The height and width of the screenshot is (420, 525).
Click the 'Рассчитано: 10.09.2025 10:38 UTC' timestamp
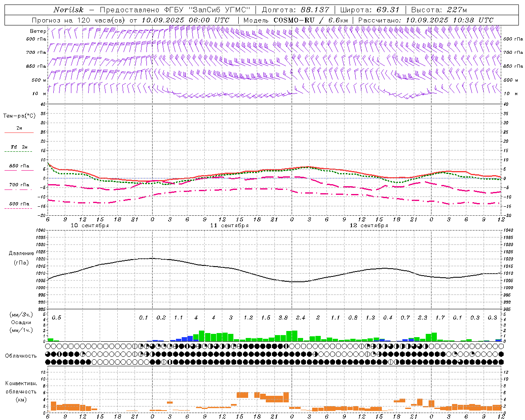(426, 20)
